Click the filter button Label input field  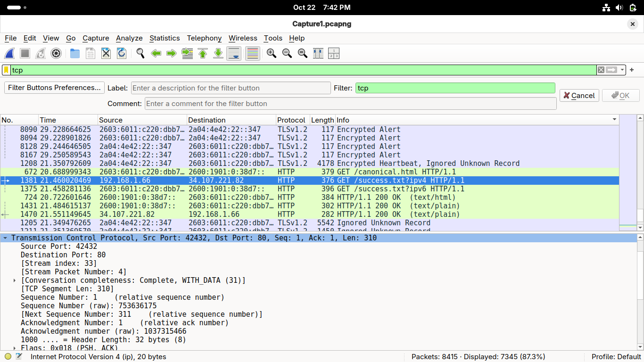(231, 88)
